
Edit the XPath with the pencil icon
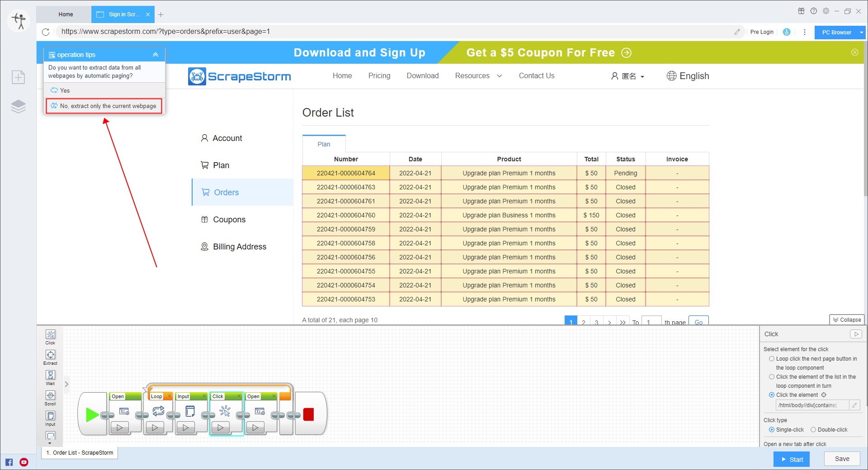(854, 405)
